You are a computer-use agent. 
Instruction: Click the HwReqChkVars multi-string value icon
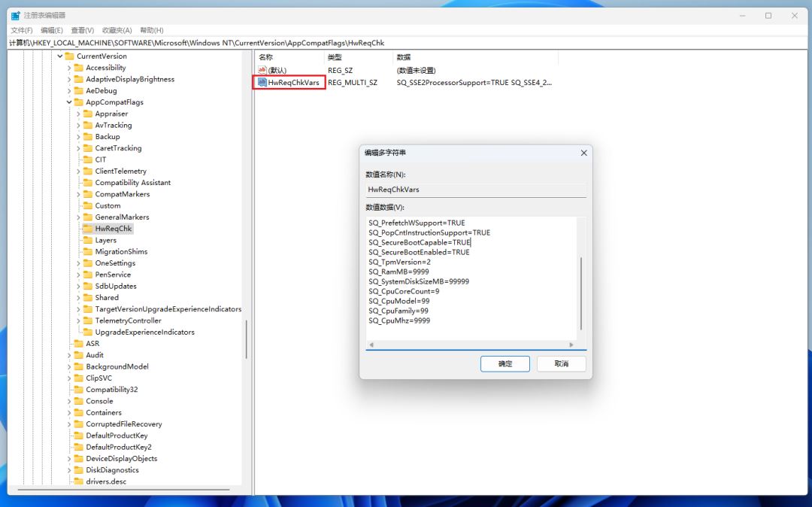coord(262,82)
